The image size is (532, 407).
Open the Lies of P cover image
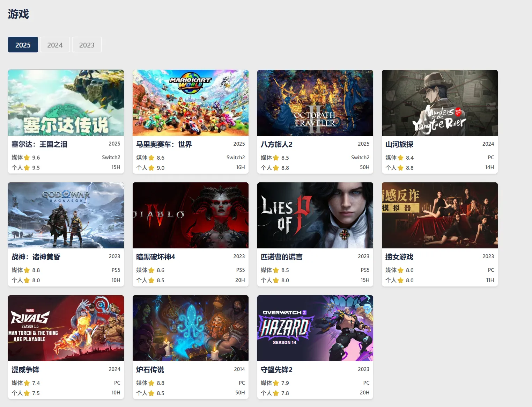(315, 215)
